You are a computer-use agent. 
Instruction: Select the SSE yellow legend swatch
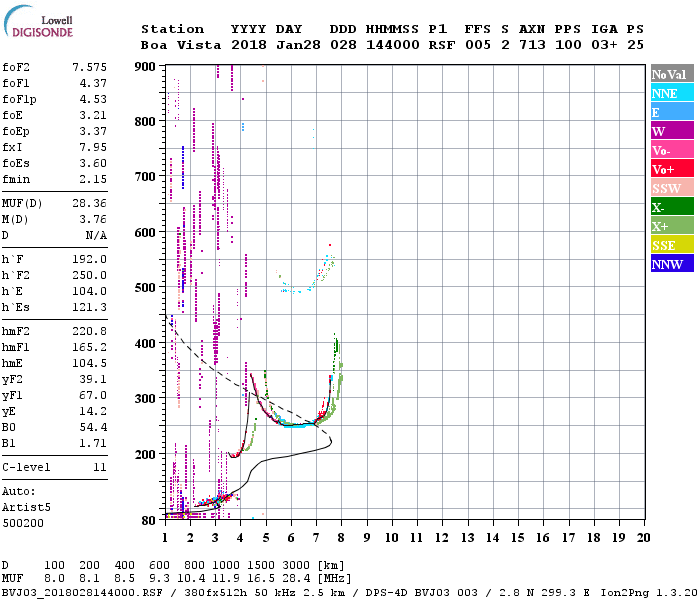tap(672, 245)
